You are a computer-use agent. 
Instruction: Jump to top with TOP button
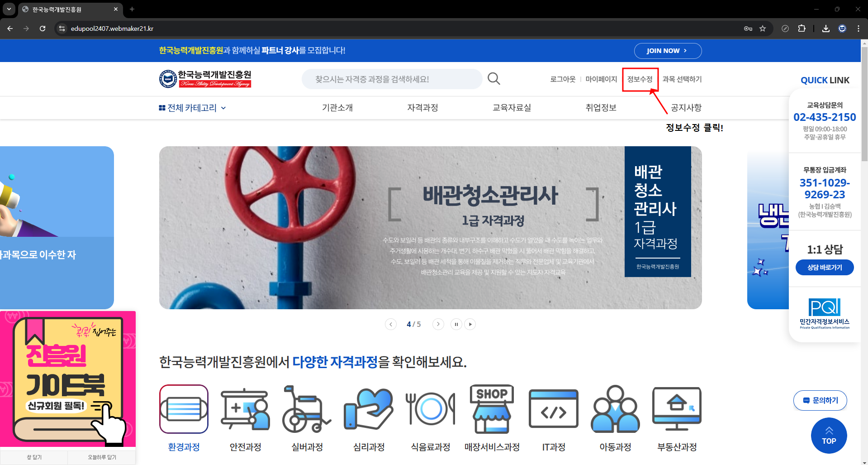[829, 436]
